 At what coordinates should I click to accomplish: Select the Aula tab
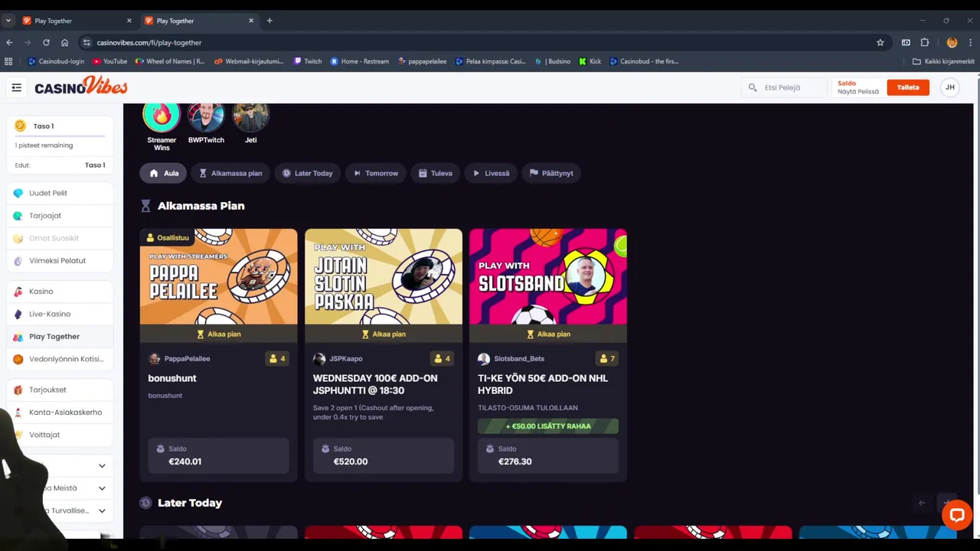[163, 173]
